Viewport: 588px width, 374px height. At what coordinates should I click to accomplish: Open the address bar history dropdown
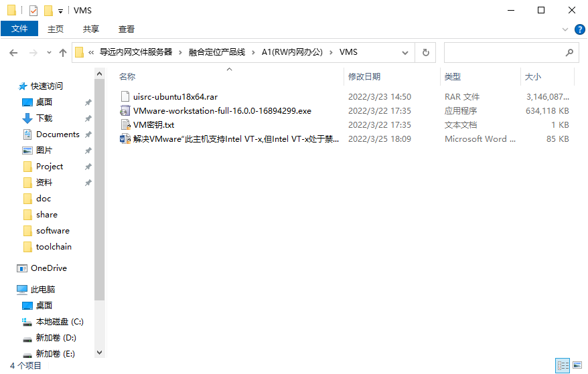405,53
